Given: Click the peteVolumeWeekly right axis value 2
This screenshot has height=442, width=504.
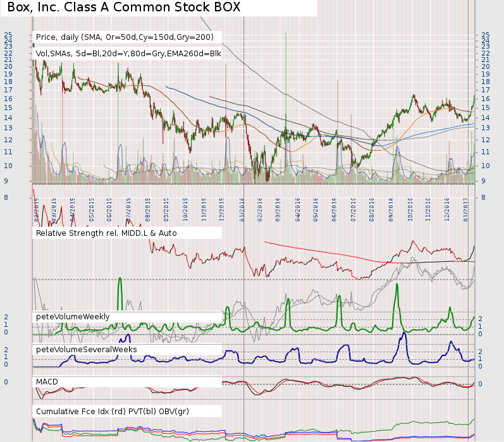Looking at the screenshot, I should 481,319.
